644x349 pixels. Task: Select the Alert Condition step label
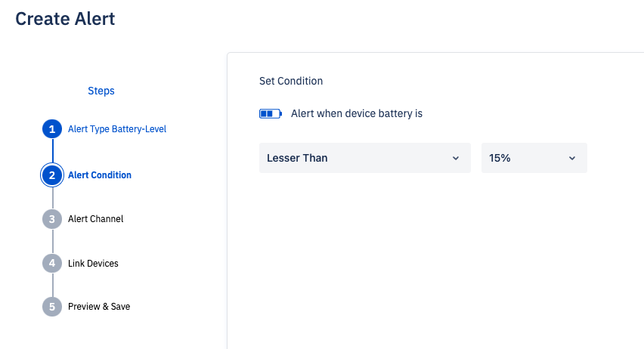[100, 175]
